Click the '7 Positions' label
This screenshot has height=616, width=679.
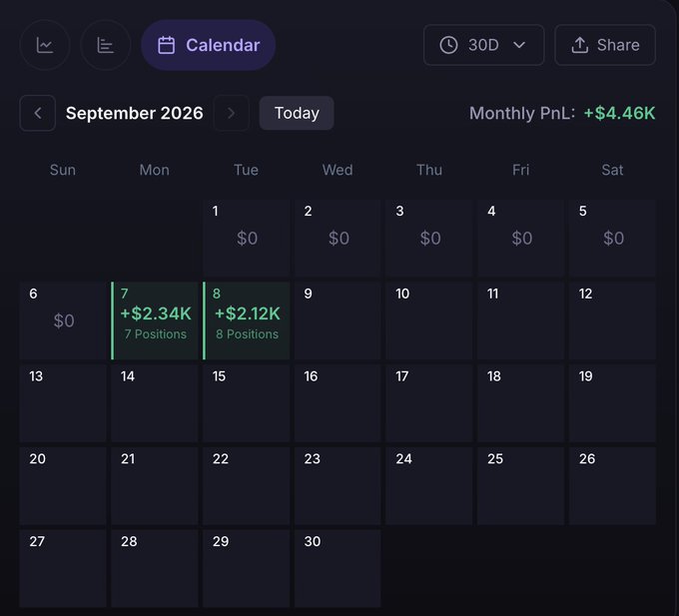pyautogui.click(x=156, y=334)
